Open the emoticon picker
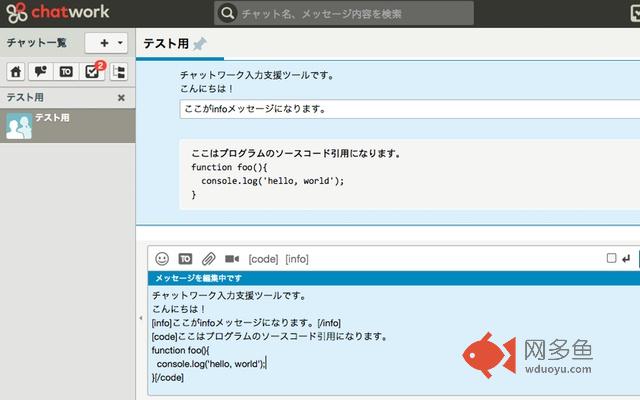The height and width of the screenshot is (400, 640). (162, 259)
